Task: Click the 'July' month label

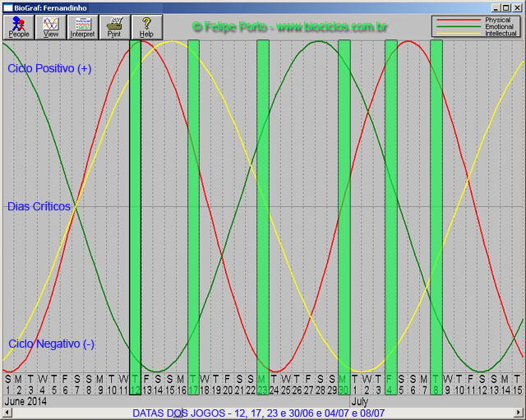Action: pos(360,401)
